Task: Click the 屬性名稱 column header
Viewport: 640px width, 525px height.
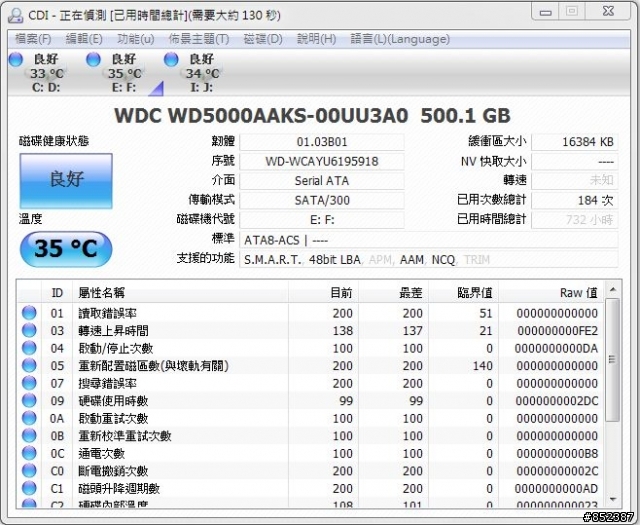Action: (180, 293)
